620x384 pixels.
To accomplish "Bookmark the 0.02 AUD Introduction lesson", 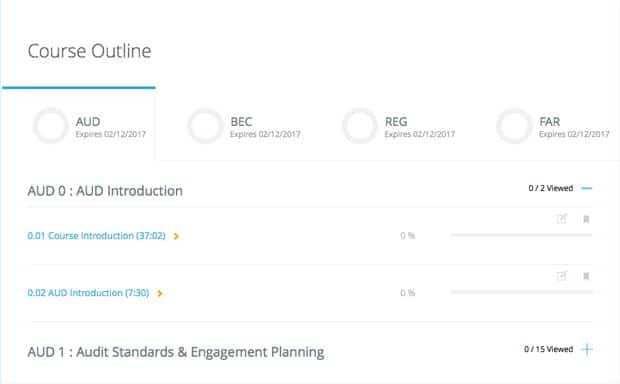I will click(586, 276).
